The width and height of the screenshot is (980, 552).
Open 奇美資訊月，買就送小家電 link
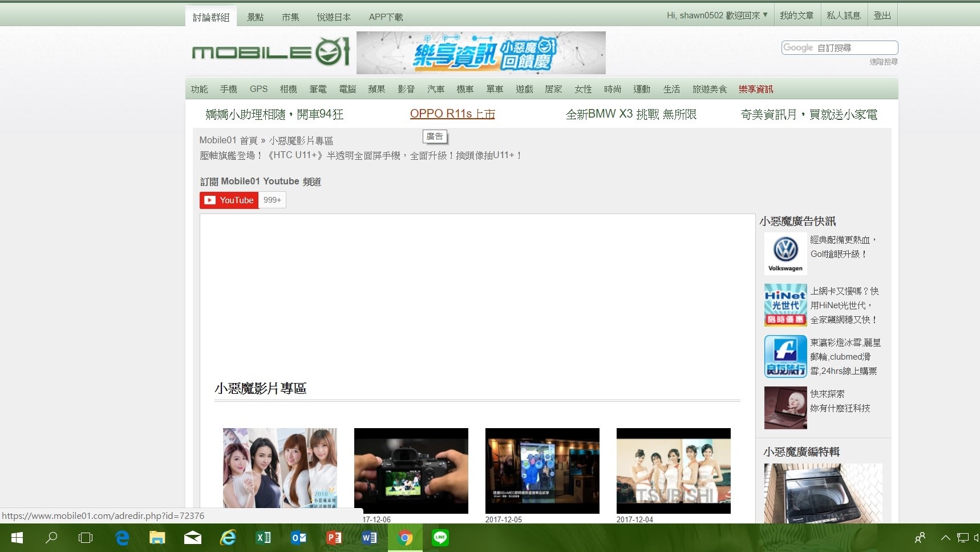[x=809, y=114]
